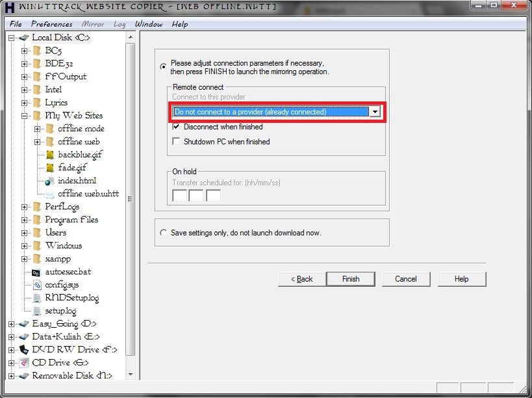Click the Lyrics folder icon
This screenshot has height=398, width=532.
[x=37, y=103]
